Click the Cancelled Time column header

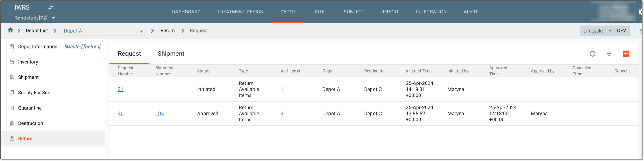pyautogui.click(x=582, y=71)
